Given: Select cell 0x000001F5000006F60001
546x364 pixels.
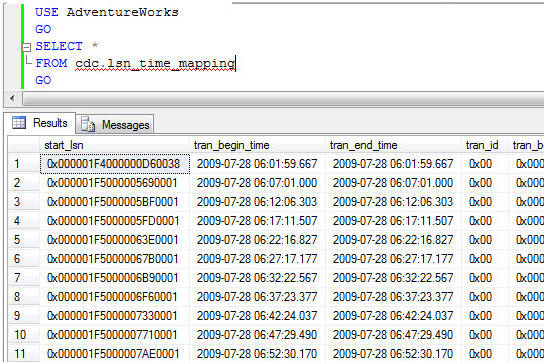Looking at the screenshot, I should (x=115, y=297).
